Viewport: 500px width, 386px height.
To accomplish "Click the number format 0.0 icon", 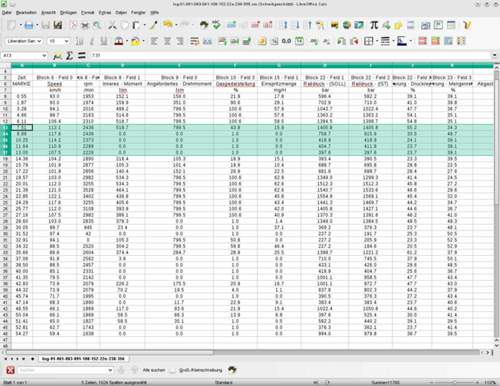I will (x=286, y=41).
